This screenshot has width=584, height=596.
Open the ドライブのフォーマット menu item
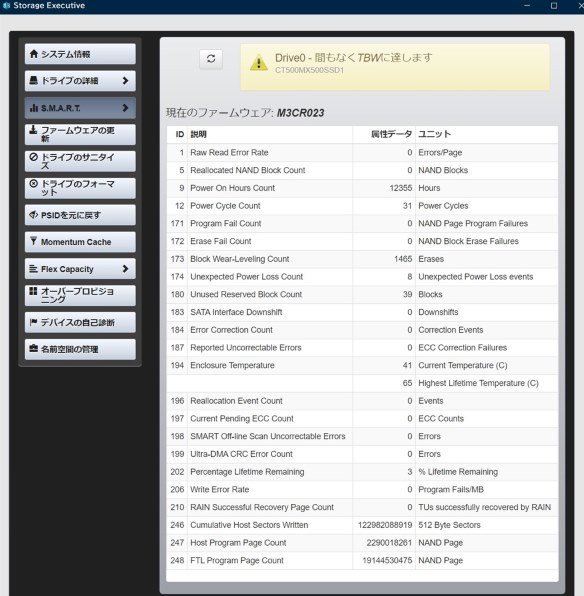(80, 188)
